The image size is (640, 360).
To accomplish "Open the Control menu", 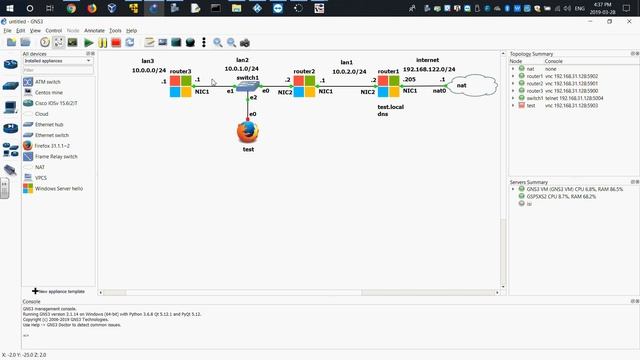I will tap(53, 31).
